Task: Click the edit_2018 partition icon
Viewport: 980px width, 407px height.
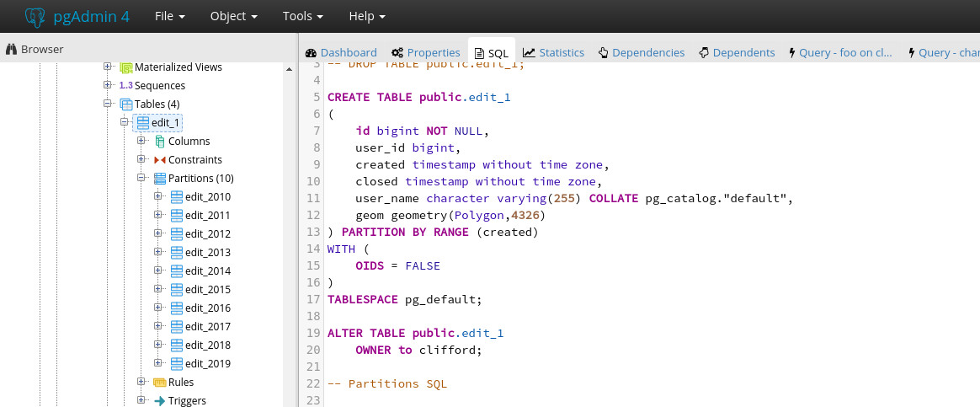Action: [x=176, y=345]
